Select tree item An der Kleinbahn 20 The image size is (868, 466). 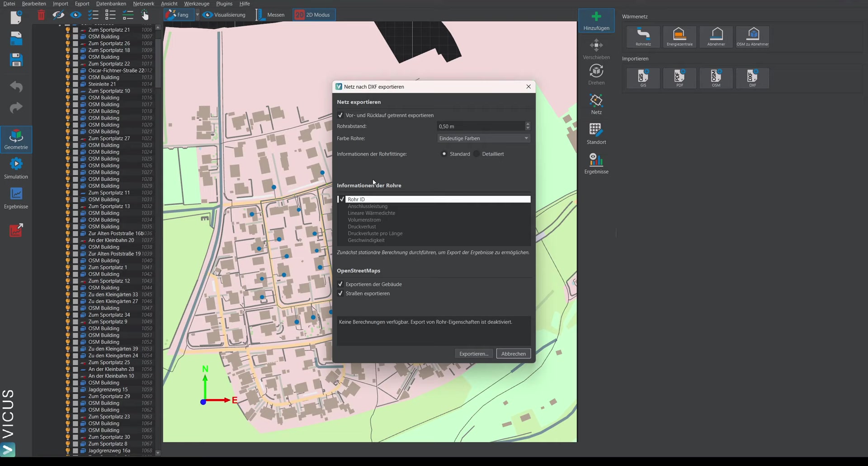click(x=111, y=240)
